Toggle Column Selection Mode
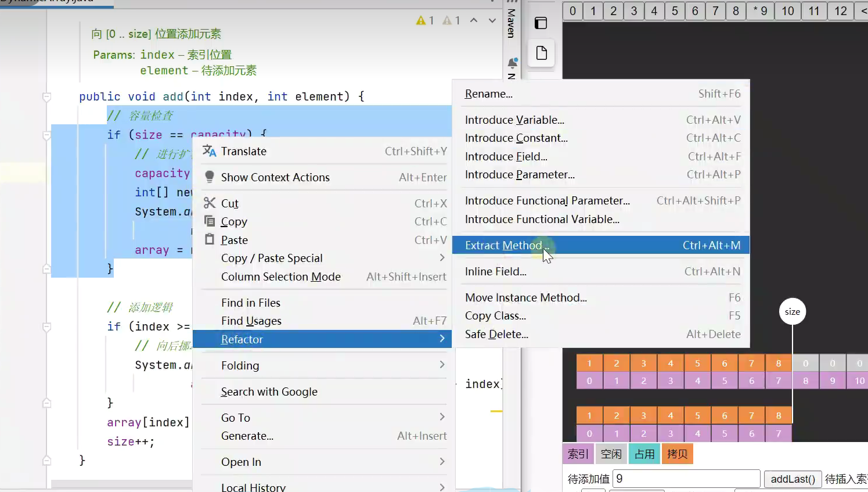The height and width of the screenshot is (492, 868). click(x=322, y=276)
